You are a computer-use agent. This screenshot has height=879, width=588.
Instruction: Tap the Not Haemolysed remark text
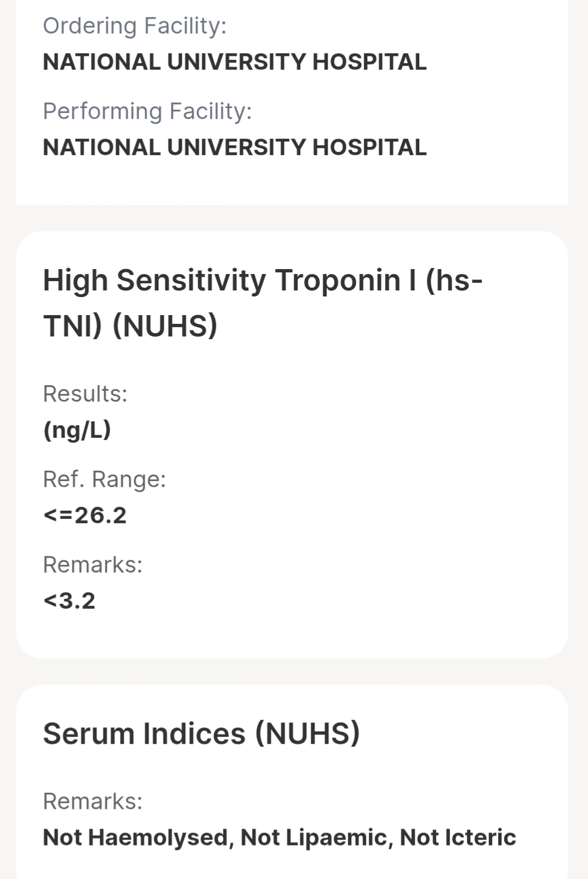[139, 838]
